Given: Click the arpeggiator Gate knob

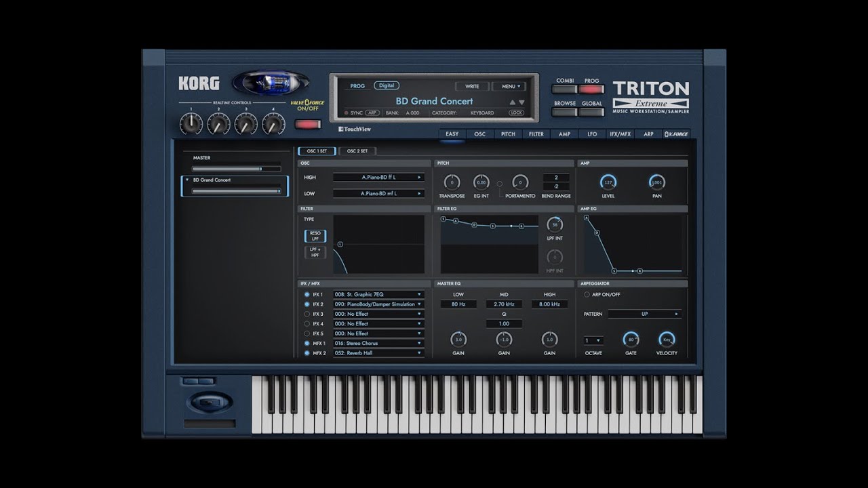Looking at the screenshot, I should click(x=631, y=340).
